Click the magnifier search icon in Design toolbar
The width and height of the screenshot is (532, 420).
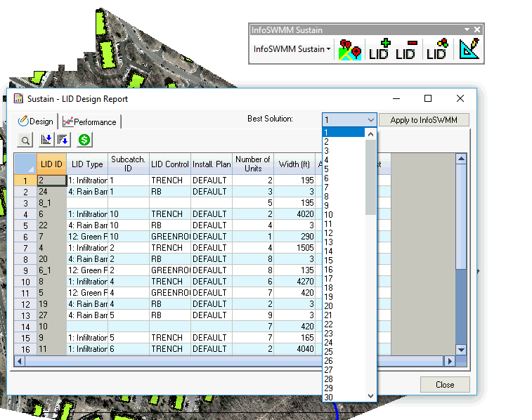tap(25, 140)
